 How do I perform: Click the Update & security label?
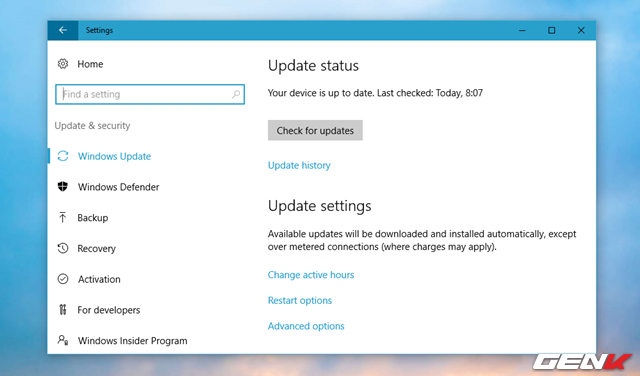click(92, 126)
